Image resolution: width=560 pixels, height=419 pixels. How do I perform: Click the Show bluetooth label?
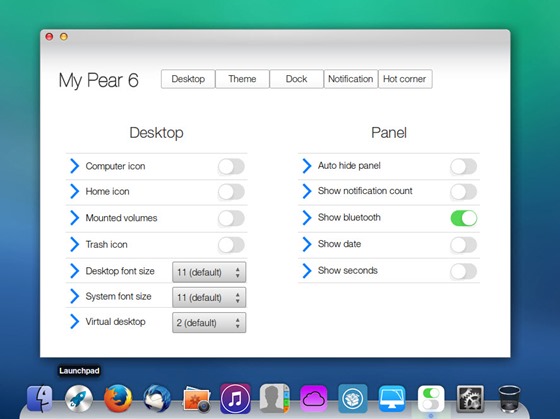349,217
